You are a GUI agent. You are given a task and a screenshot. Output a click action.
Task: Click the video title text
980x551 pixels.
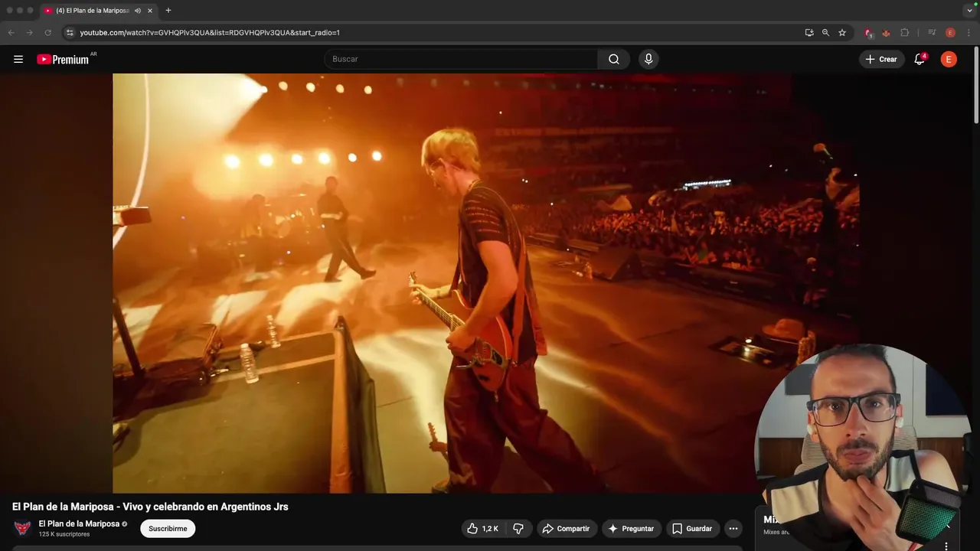pyautogui.click(x=150, y=507)
